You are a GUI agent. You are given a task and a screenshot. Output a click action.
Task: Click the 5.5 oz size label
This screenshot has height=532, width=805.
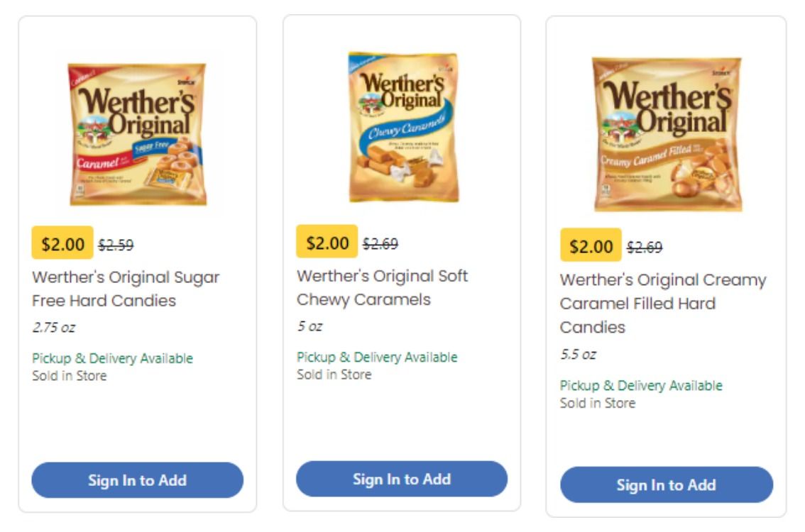pos(578,355)
